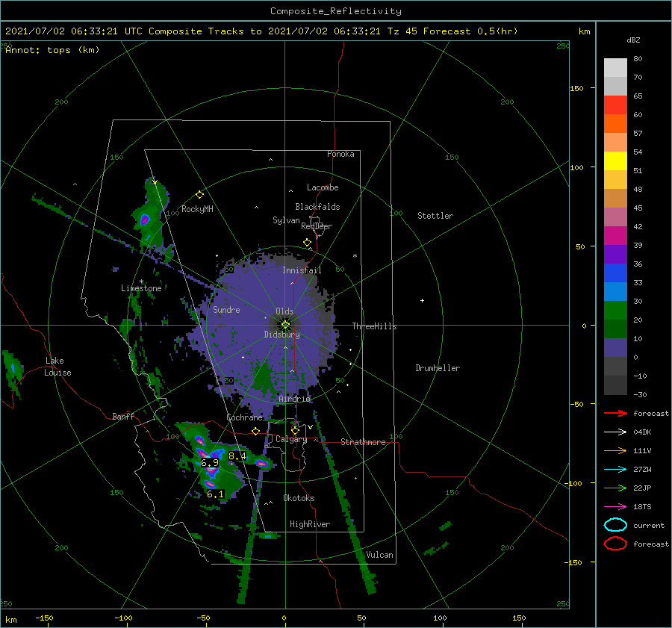672x628 pixels.
Task: Click the asterisk marker east of Innisfail
Action: coord(355,256)
